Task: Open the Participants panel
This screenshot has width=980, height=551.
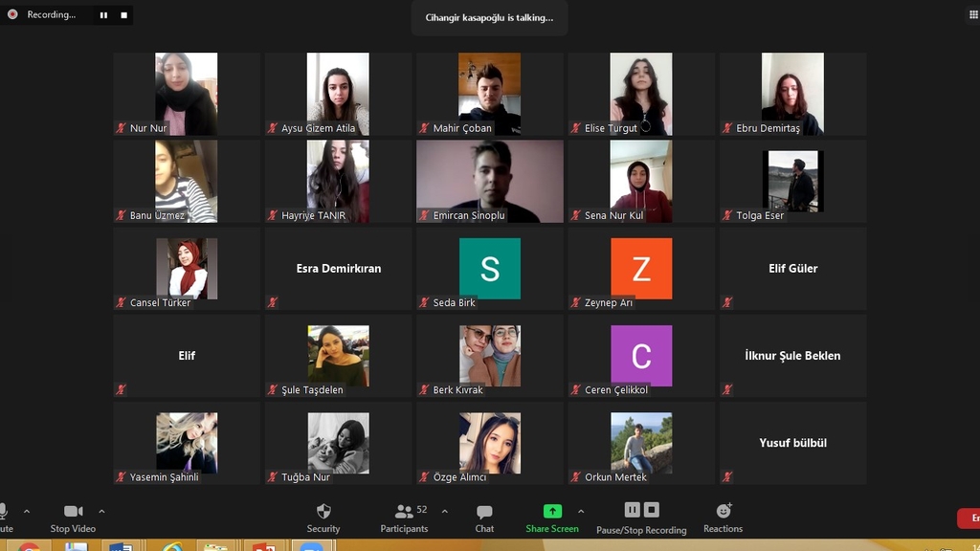Action: point(405,518)
